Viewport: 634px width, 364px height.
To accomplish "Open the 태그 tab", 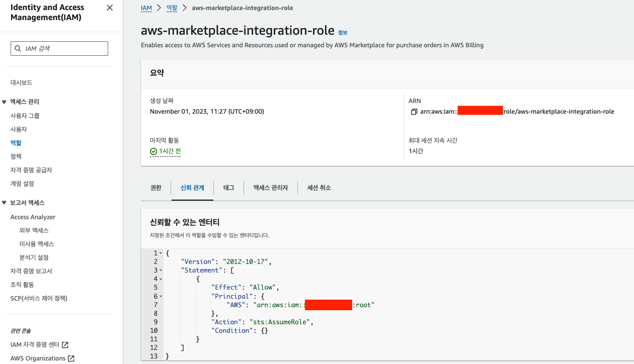I will pyautogui.click(x=229, y=188).
